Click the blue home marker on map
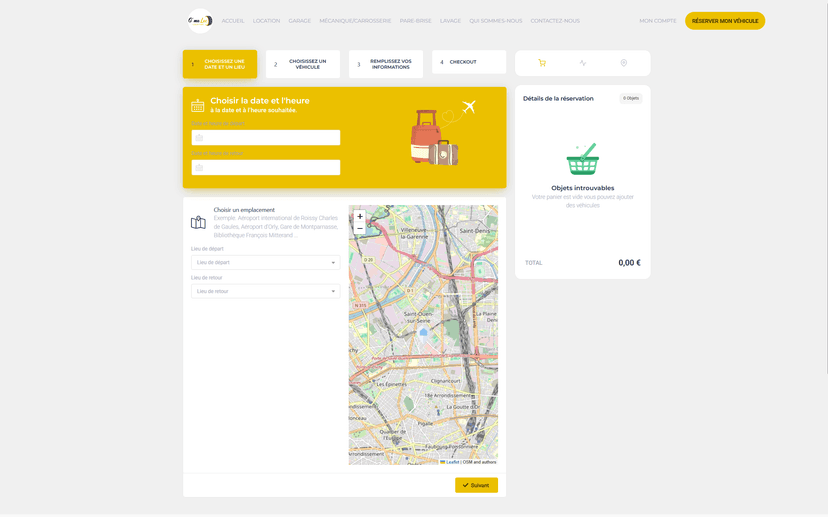Screen dimensions: 828x517 423,332
